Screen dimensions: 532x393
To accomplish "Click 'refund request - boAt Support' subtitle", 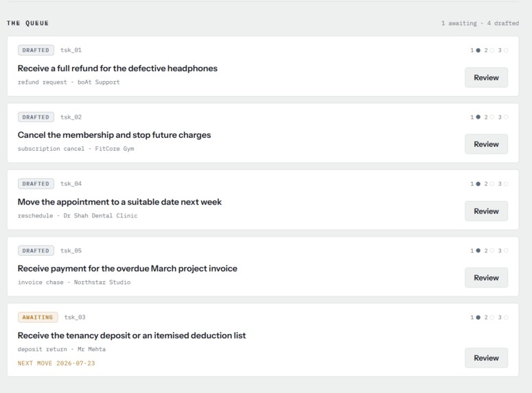I will 69,82.
